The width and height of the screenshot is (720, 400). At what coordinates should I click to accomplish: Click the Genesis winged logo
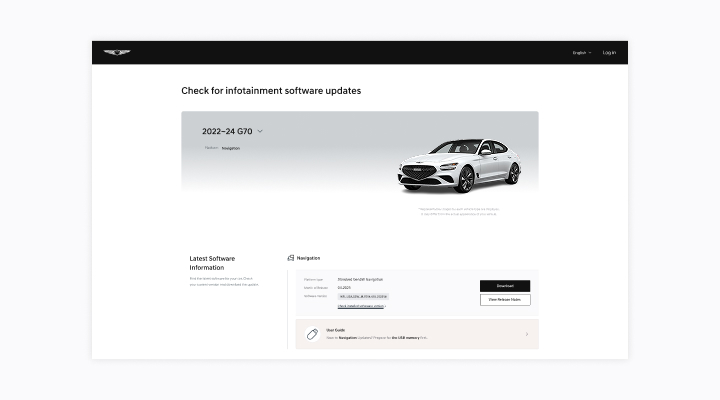click(x=117, y=52)
